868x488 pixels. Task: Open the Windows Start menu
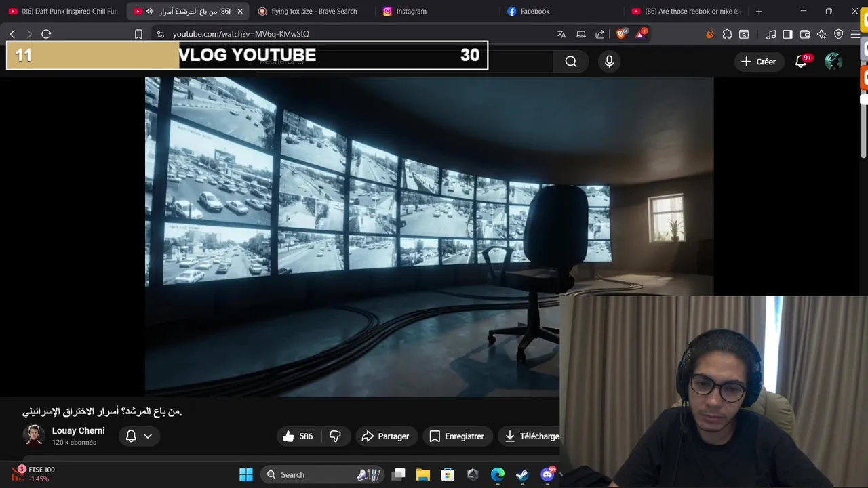click(x=246, y=474)
